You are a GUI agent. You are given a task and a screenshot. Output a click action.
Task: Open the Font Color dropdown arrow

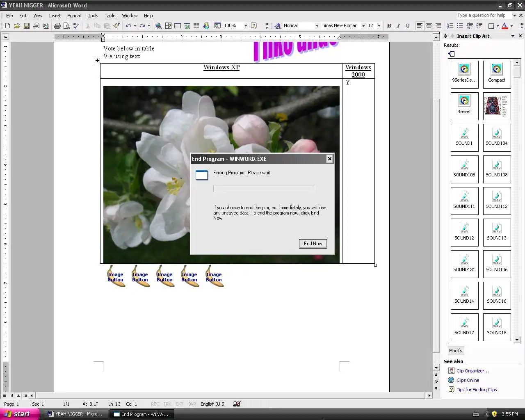(511, 26)
